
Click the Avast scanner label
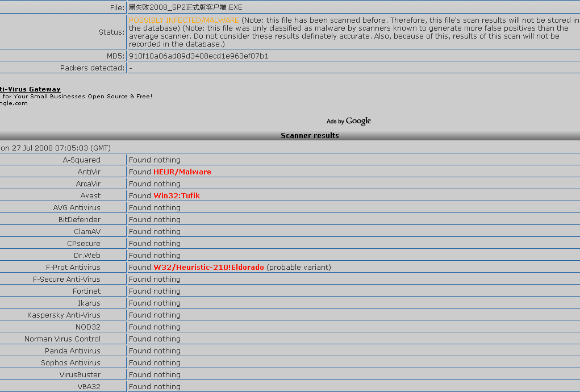coord(90,196)
